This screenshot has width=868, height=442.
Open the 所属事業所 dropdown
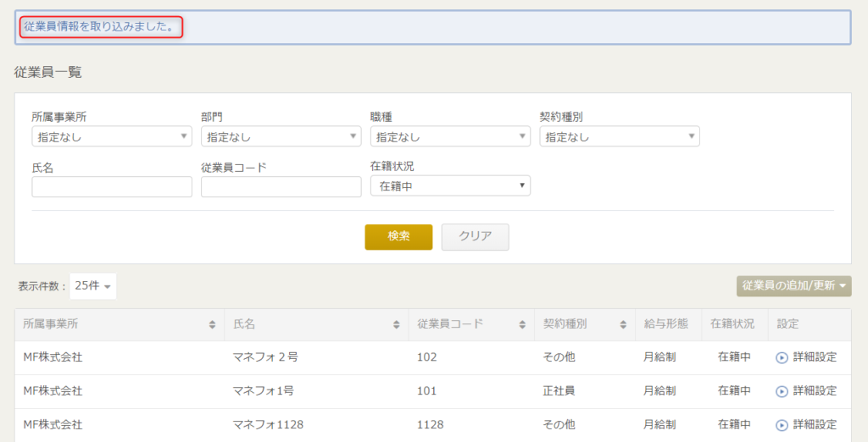pyautogui.click(x=112, y=136)
